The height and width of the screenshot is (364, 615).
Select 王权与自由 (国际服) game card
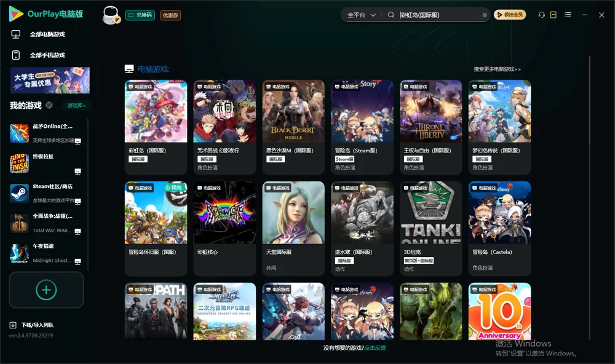click(x=430, y=127)
